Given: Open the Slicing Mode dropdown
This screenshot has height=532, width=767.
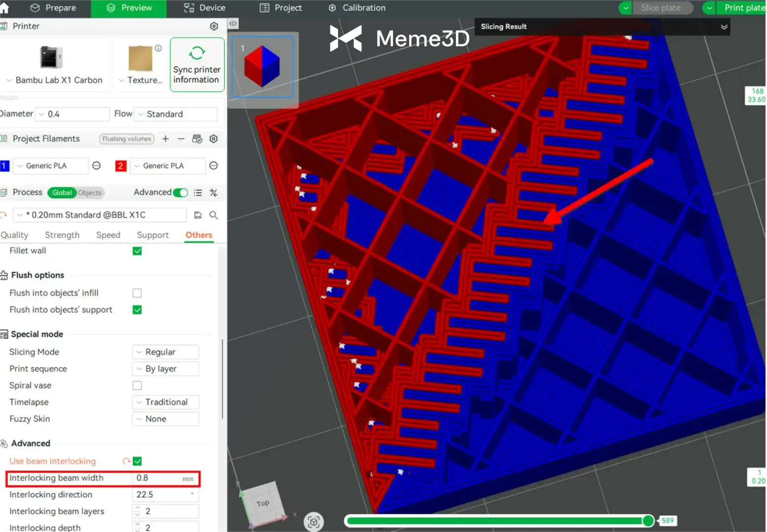Looking at the screenshot, I should (166, 352).
